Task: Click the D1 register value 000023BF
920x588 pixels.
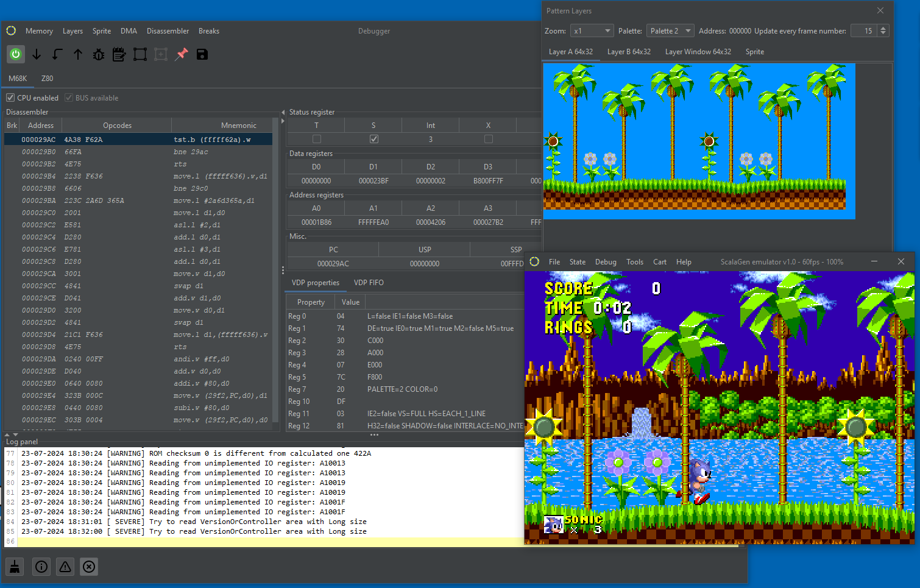Action: (373, 180)
